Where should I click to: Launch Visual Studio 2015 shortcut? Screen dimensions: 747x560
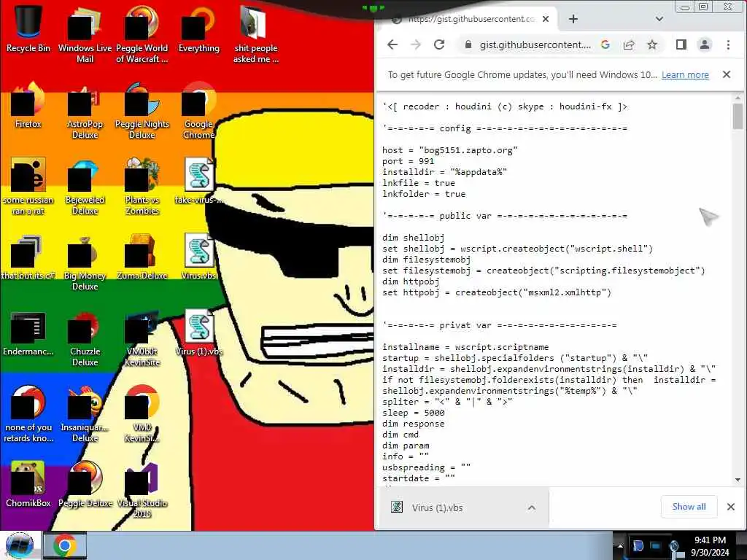(x=142, y=491)
